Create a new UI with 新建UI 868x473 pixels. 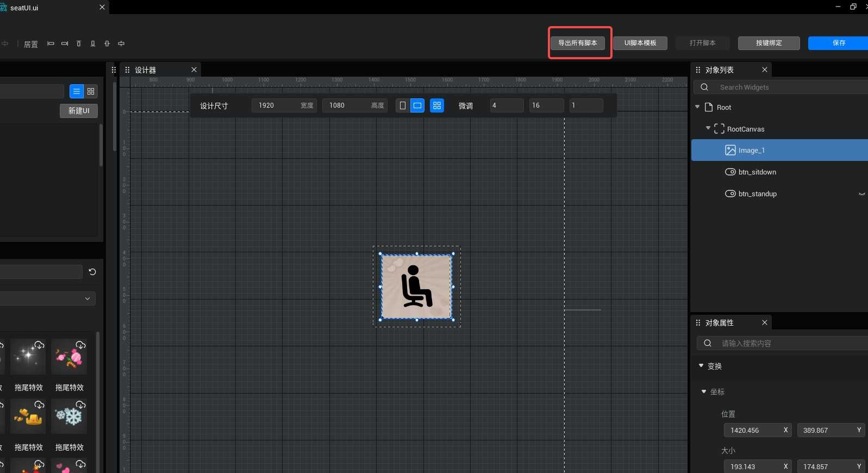pyautogui.click(x=79, y=111)
